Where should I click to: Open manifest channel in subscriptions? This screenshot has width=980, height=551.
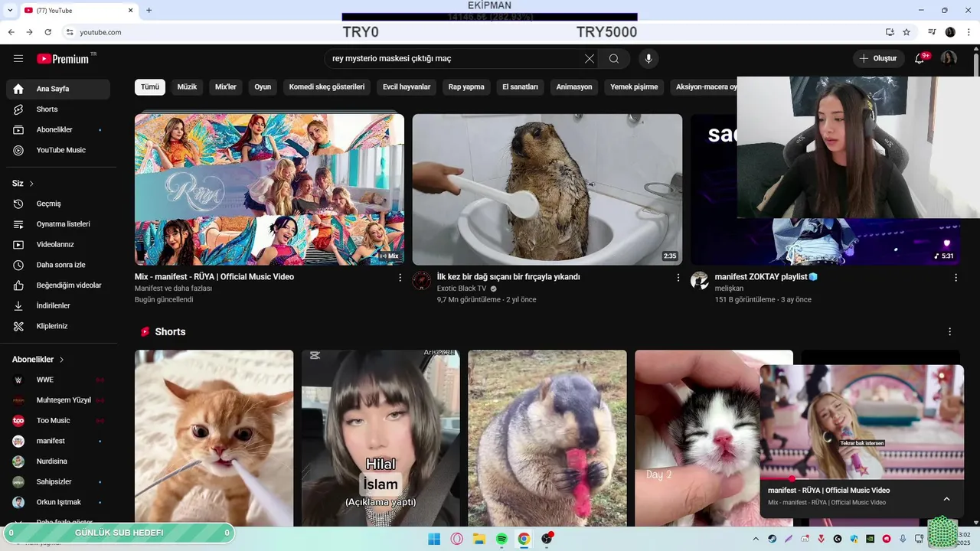[x=58, y=441]
